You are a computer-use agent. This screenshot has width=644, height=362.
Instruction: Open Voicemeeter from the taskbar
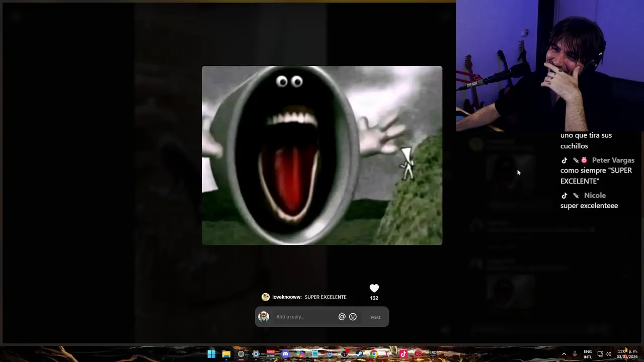(x=271, y=354)
